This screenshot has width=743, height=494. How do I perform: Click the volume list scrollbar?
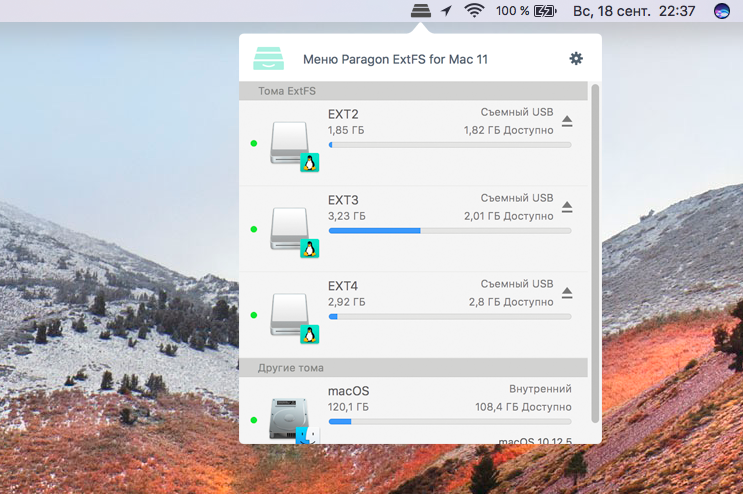click(x=595, y=254)
